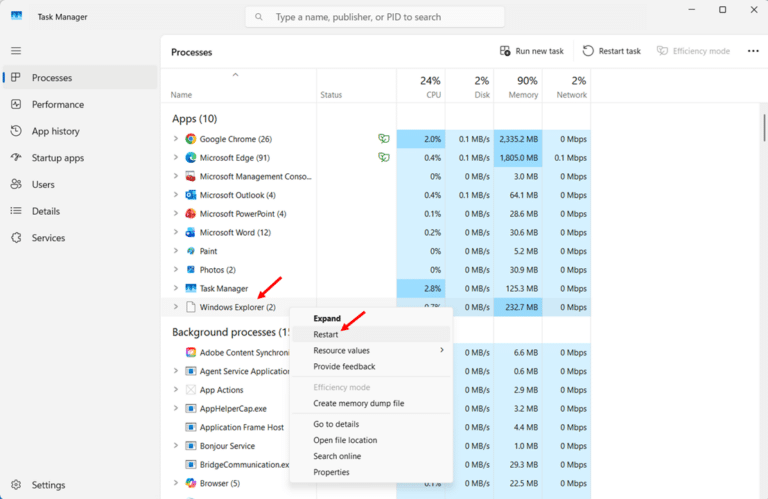Click the Microsoft PowerPoint icon

click(x=191, y=214)
